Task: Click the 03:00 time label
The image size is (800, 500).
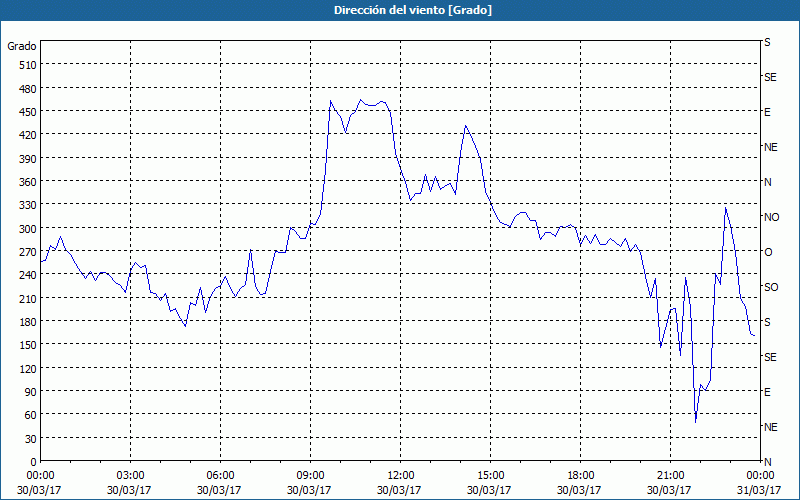Action: [x=130, y=476]
